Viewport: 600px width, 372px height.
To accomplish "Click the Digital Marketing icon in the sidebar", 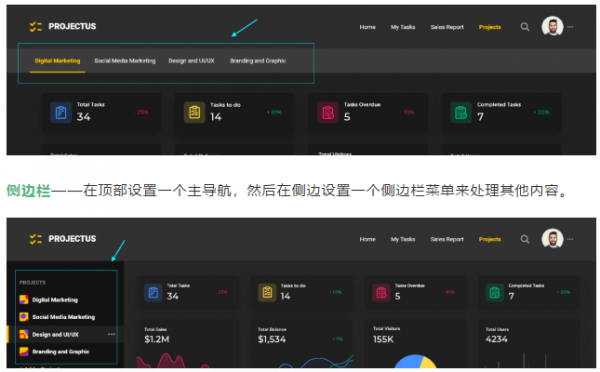I will (24, 300).
